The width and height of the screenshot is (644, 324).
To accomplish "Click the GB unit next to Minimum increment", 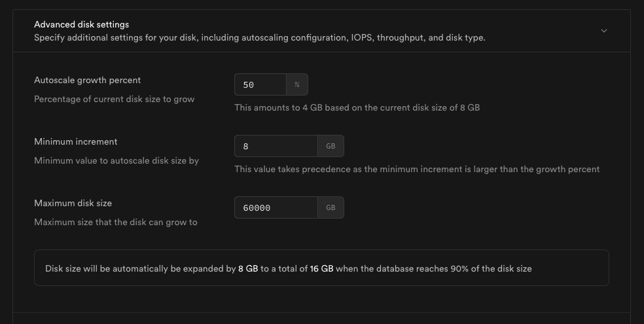I will (331, 146).
